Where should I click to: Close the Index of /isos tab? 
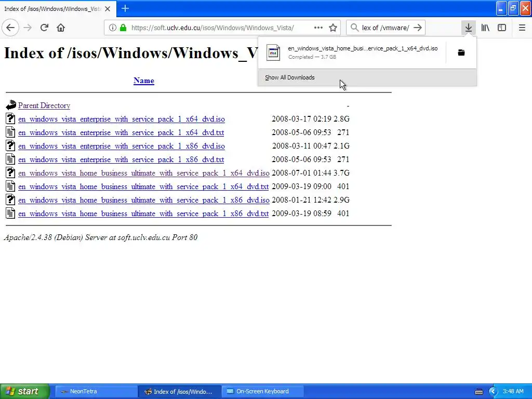coord(108,9)
